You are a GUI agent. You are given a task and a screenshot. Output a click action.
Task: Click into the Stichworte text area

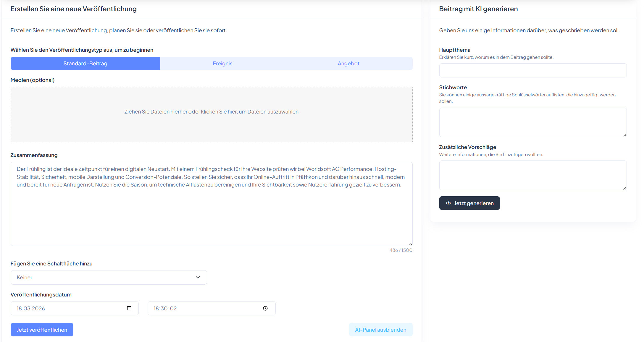tap(532, 122)
